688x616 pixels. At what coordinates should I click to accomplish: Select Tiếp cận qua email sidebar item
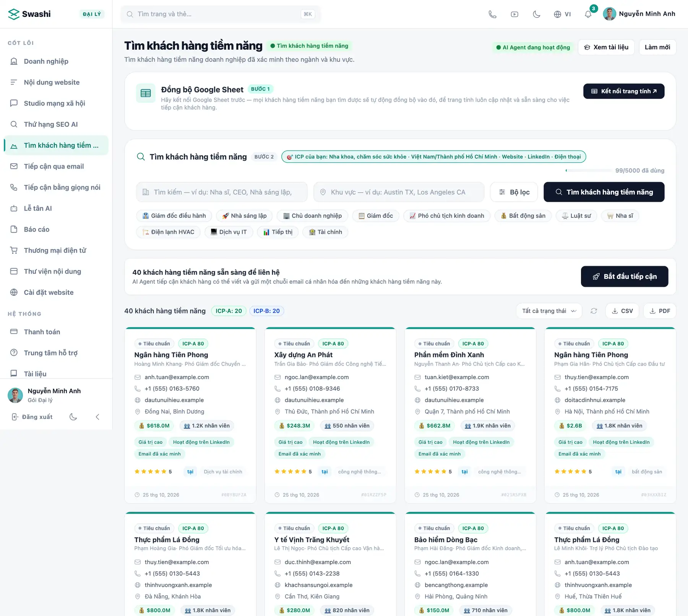point(56,166)
